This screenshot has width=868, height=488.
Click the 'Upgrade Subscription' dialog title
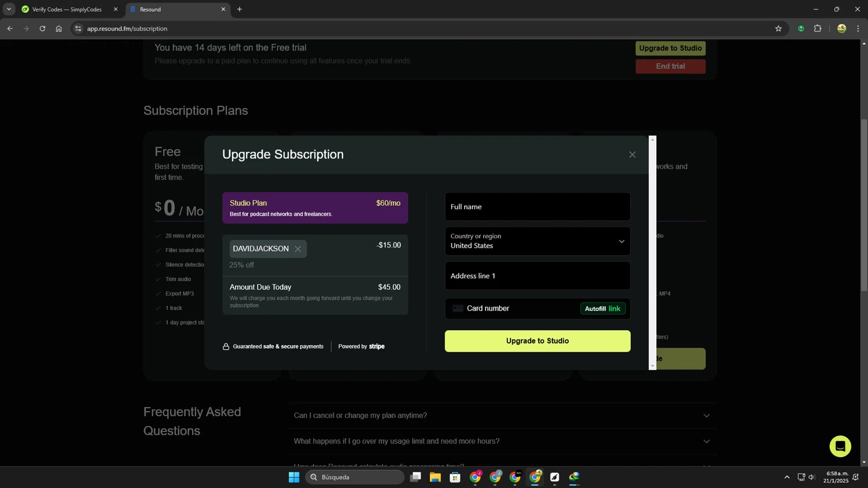coord(283,154)
